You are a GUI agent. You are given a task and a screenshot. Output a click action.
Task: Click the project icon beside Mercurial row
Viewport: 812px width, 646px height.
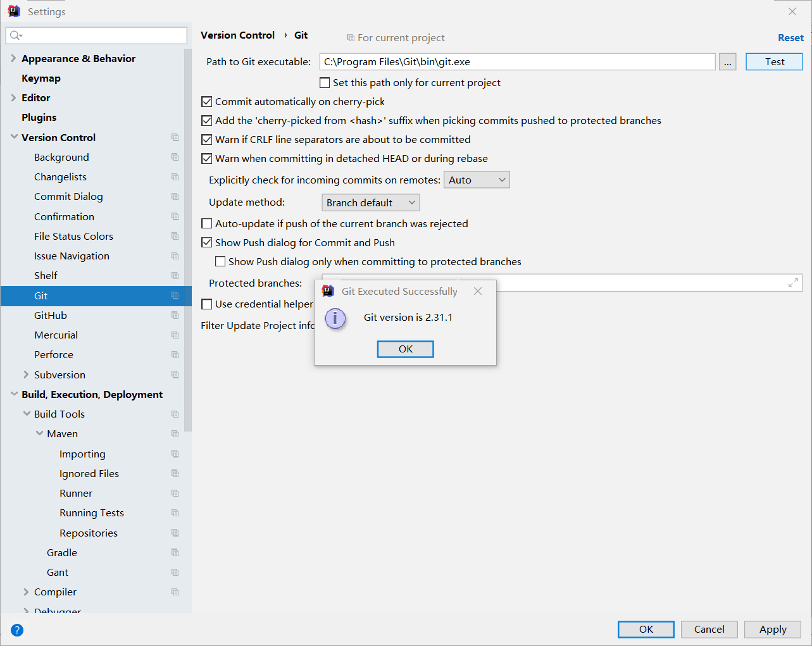[175, 335]
